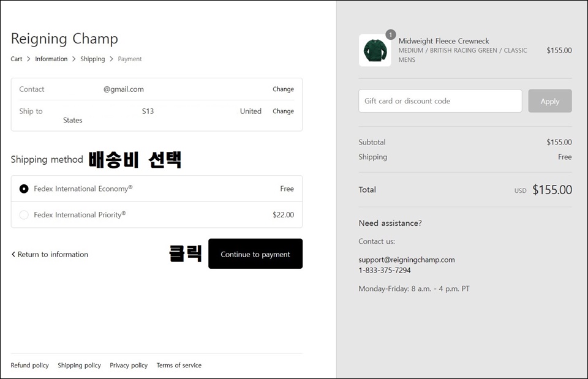Viewport: 588px width, 379px height.
Task: Click the back chevron beside Return to information
Action: coord(13,254)
